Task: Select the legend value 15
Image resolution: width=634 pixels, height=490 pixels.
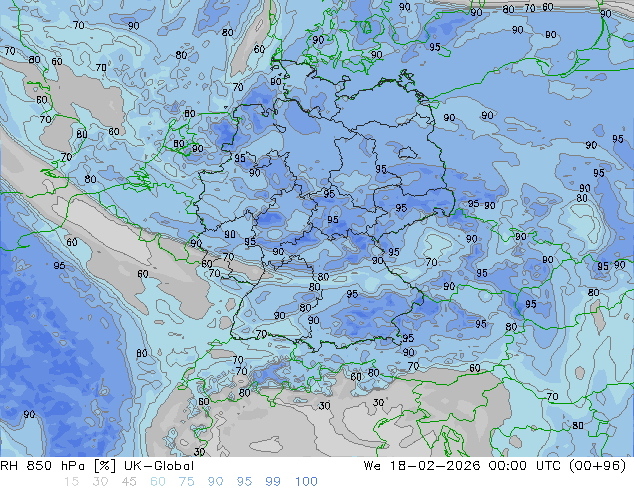Action: 71,482
